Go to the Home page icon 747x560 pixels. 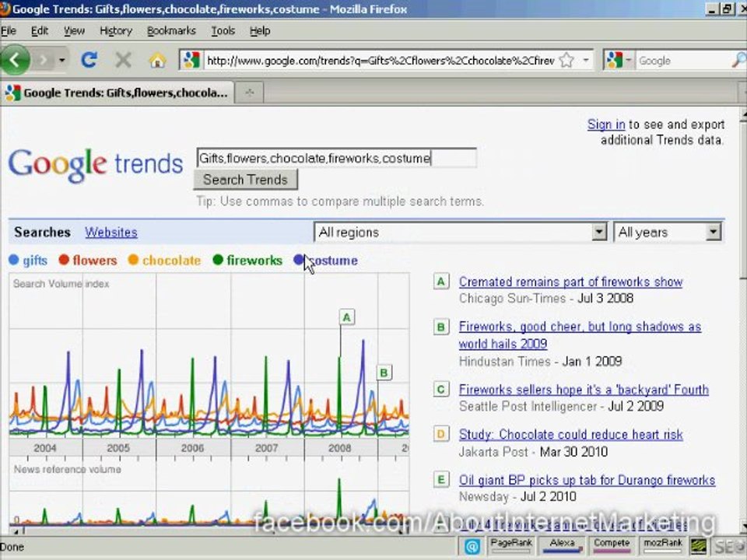click(157, 61)
